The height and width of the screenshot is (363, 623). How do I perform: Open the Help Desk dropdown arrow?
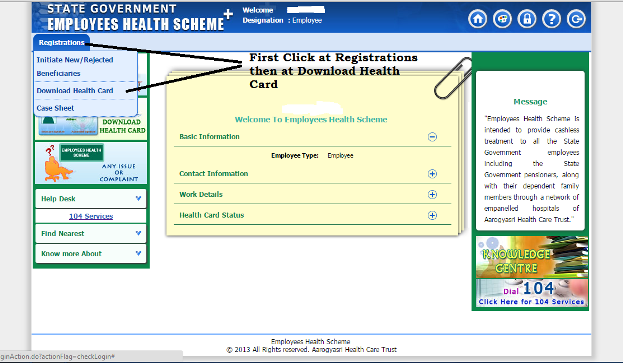tap(138, 198)
